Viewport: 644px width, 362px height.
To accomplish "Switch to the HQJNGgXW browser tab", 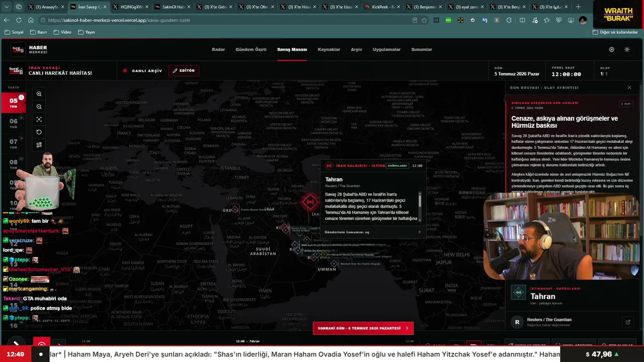I will (x=128, y=7).
